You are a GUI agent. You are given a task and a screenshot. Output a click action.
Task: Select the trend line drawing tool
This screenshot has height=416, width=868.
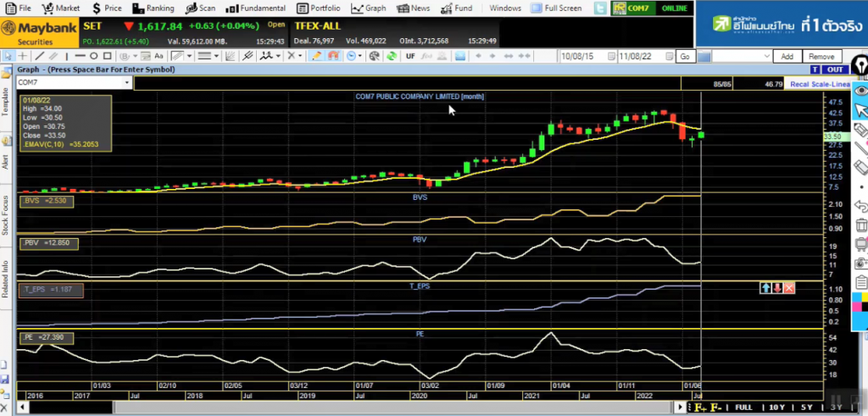point(39,56)
